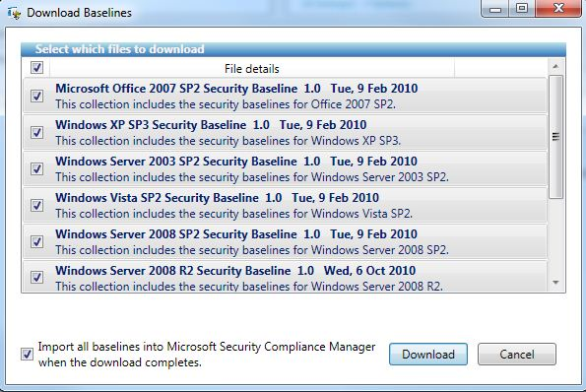
Task: Uncheck Windows Vista SP2 Security Baseline checkbox
Action: pyautogui.click(x=37, y=205)
